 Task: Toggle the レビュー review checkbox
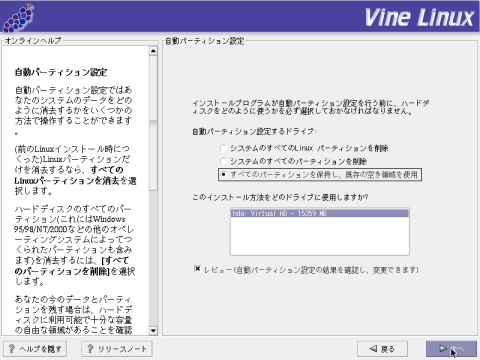[197, 269]
